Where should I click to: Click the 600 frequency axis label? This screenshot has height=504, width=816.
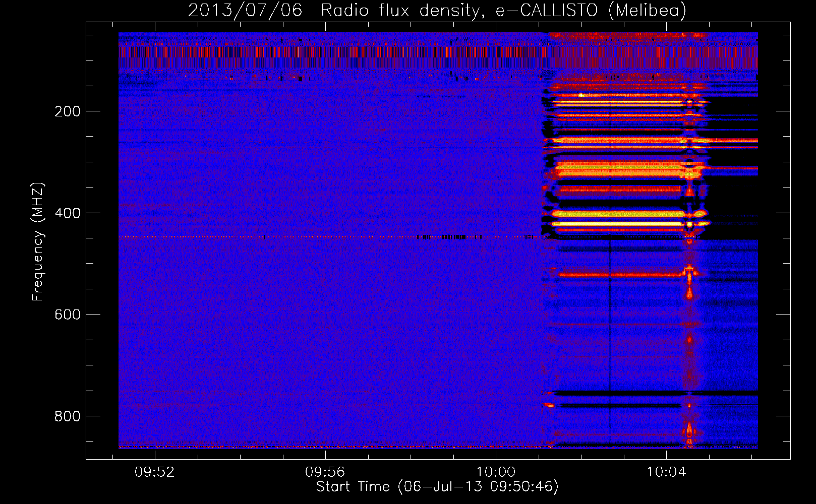[68, 314]
